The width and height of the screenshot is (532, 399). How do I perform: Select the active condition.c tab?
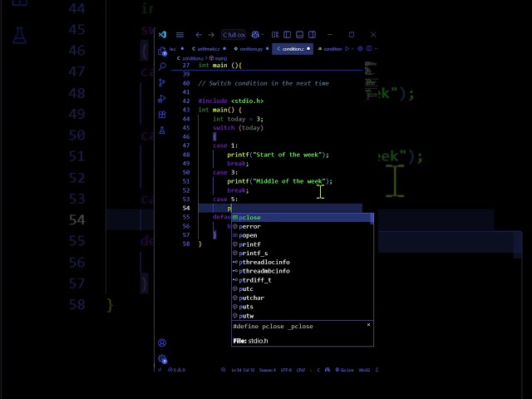[293, 49]
